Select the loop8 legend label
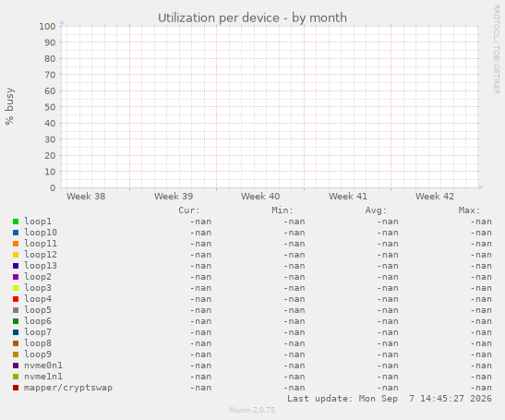 (38, 343)
